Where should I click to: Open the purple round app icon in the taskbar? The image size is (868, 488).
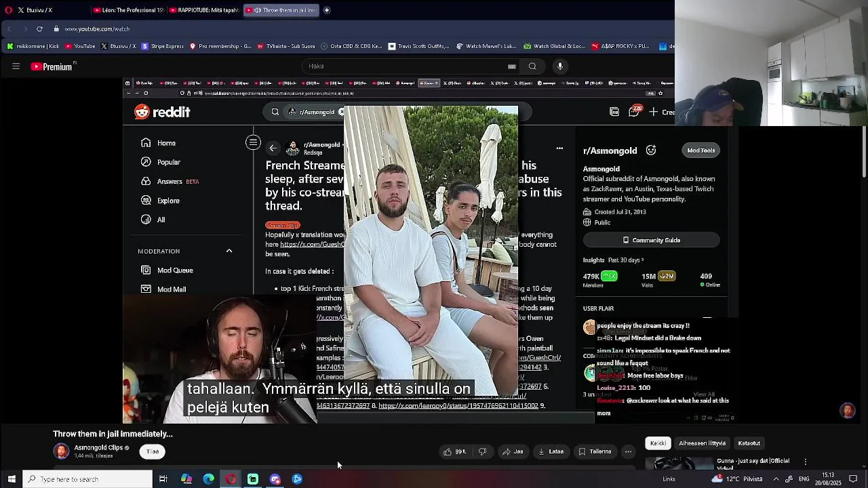(x=275, y=479)
